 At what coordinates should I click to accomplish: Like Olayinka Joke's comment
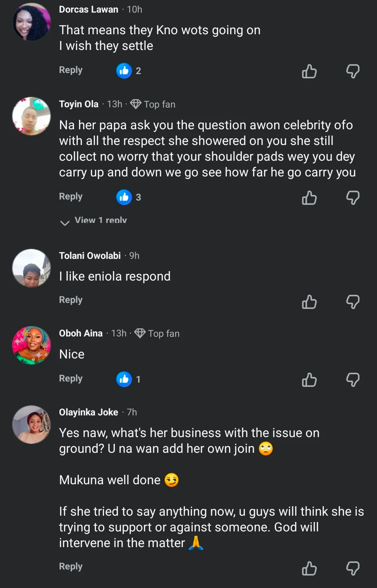click(309, 568)
